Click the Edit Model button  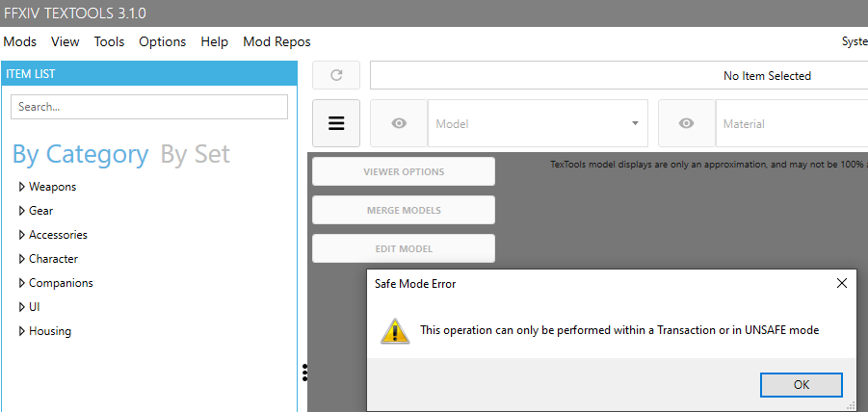404,248
